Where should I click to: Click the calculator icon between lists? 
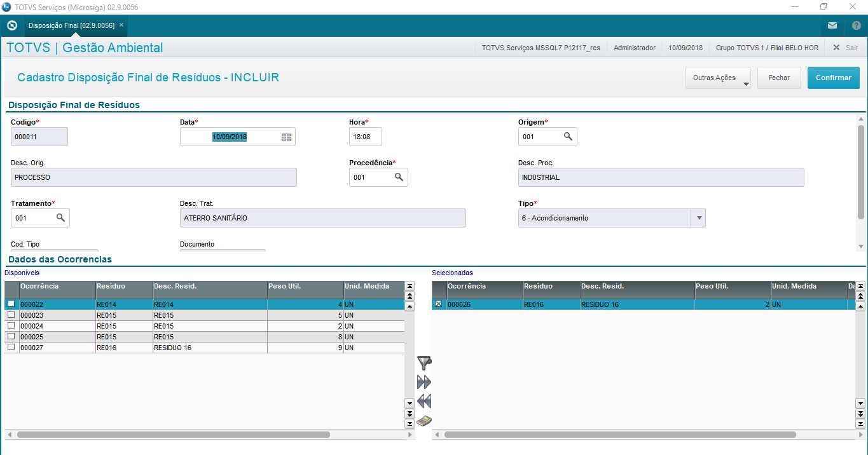click(x=424, y=421)
